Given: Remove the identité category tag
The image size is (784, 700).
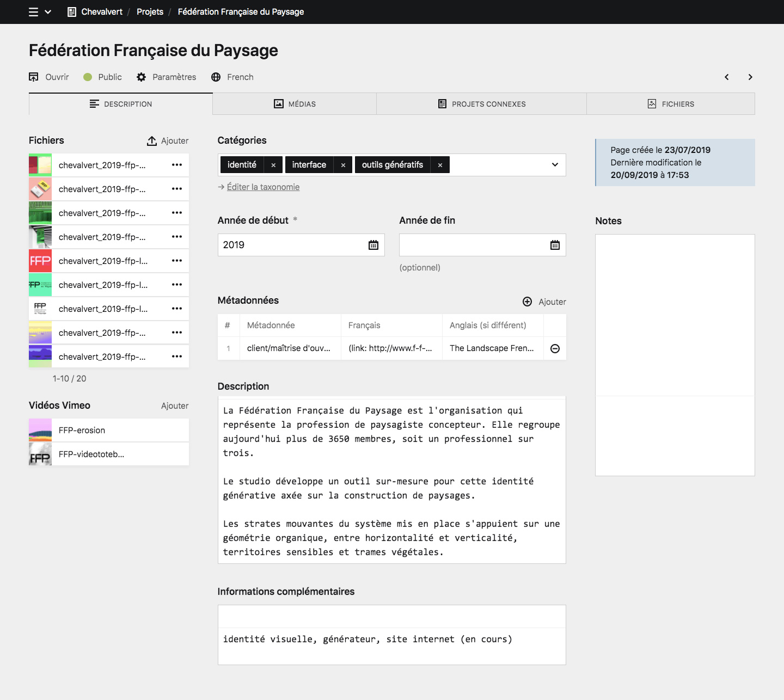Looking at the screenshot, I should (273, 164).
